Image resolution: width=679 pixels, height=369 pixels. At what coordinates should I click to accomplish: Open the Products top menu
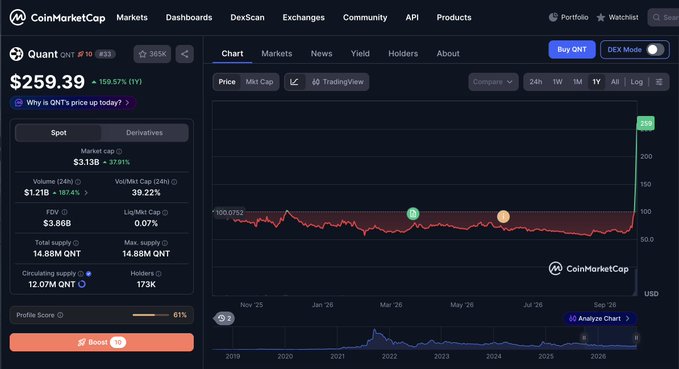(x=454, y=17)
